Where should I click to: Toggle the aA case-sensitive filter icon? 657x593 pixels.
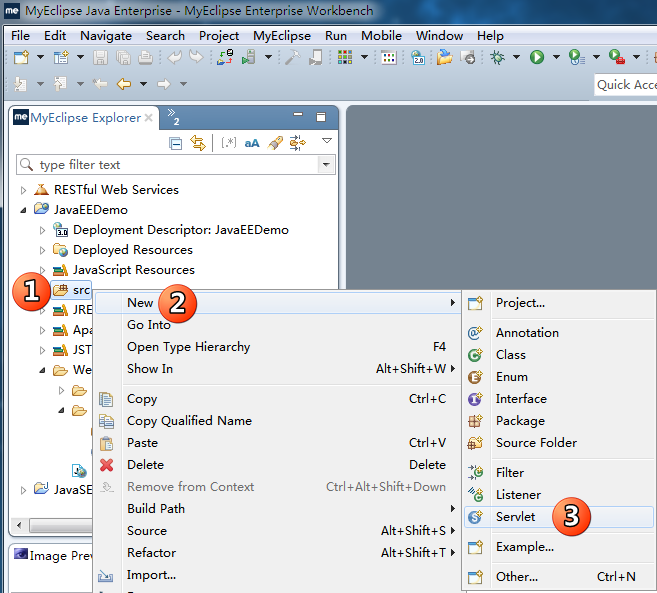[251, 143]
